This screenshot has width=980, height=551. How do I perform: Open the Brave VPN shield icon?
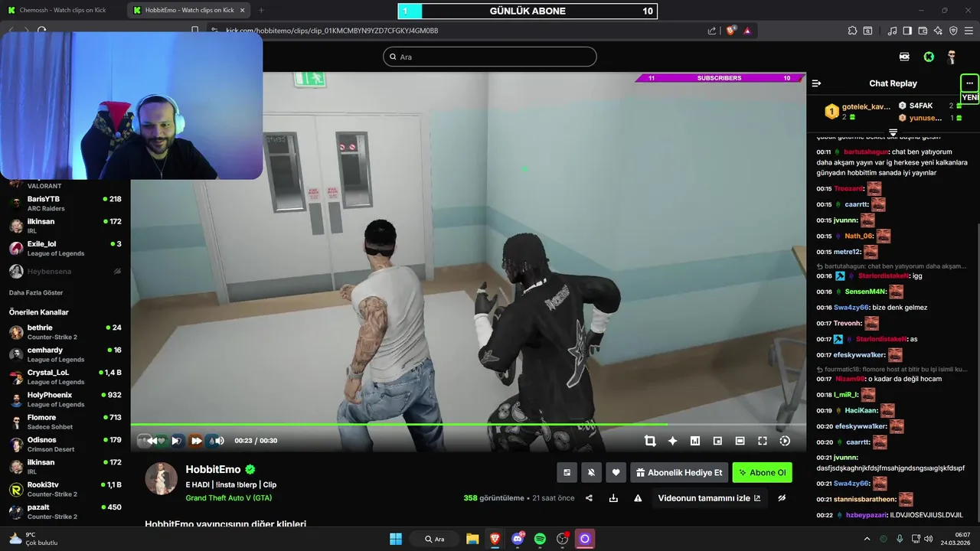coord(953,31)
